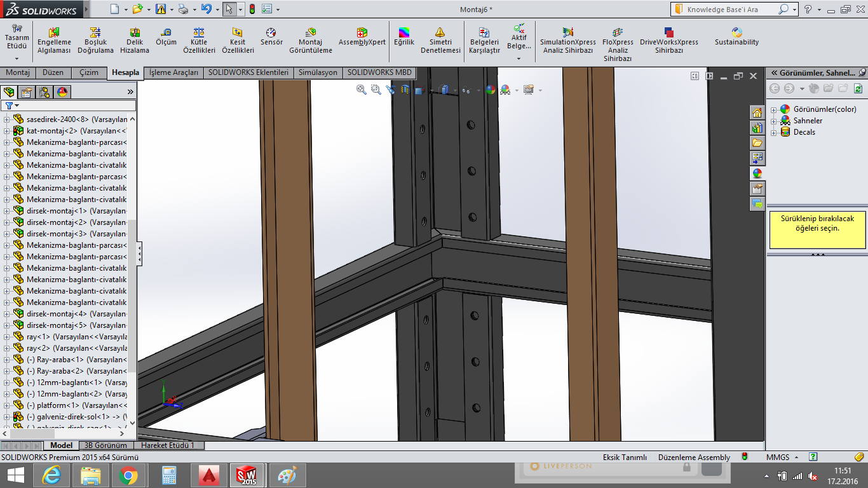Expand the Görünümler(color) tree node
Viewport: 868px width, 488px height.
pyautogui.click(x=774, y=109)
